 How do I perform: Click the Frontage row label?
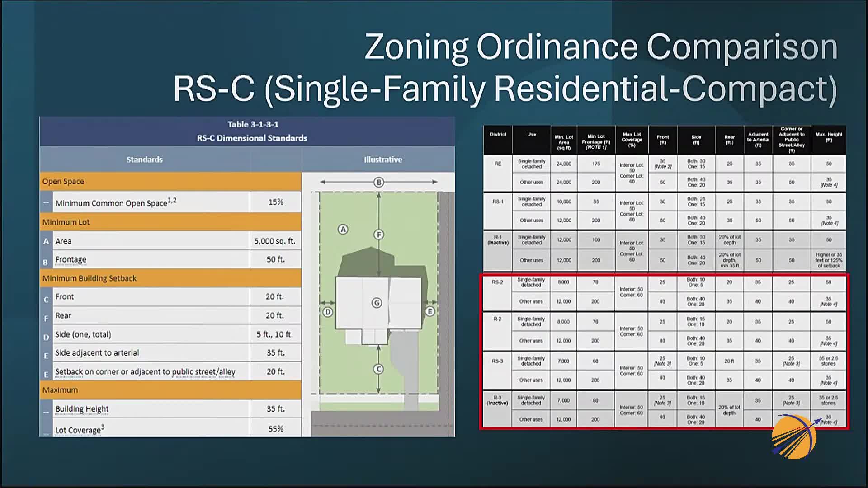tap(71, 259)
